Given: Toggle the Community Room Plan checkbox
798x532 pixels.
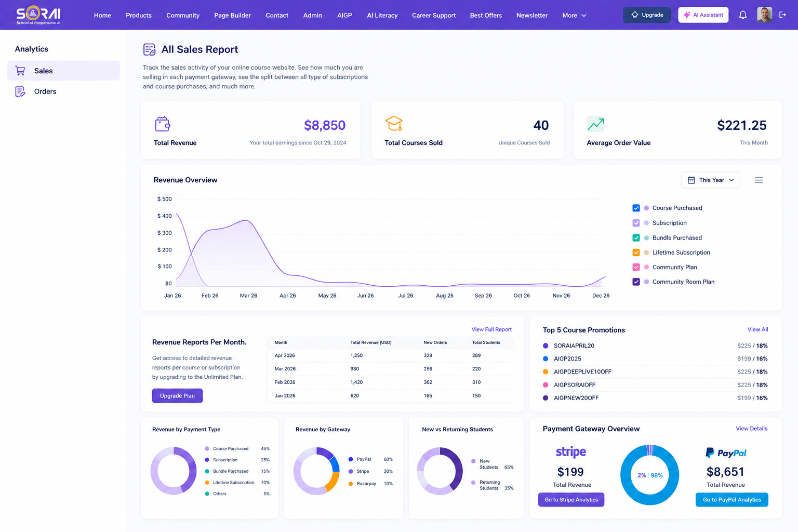Looking at the screenshot, I should [x=636, y=282].
